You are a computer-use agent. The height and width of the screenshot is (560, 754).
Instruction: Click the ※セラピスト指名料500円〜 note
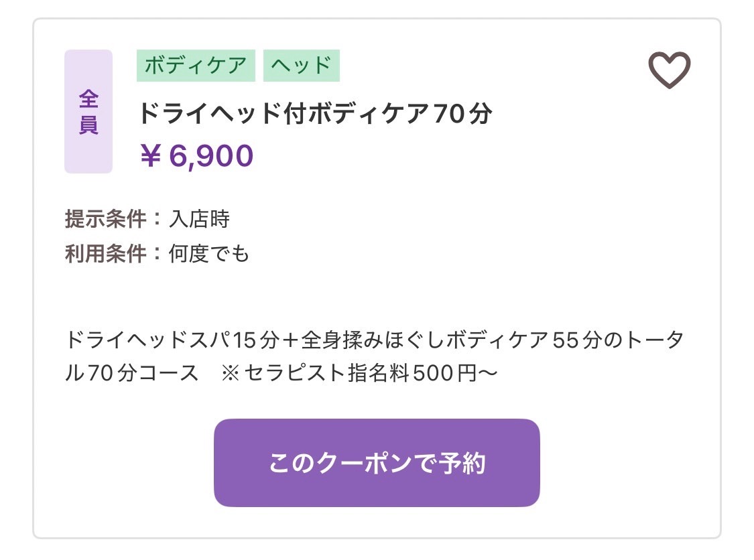pyautogui.click(x=359, y=372)
